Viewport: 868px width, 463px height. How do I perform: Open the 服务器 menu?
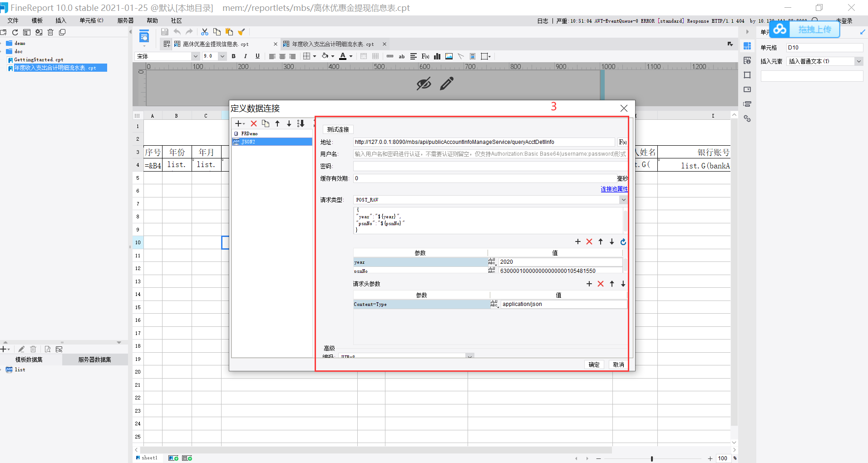click(x=125, y=20)
